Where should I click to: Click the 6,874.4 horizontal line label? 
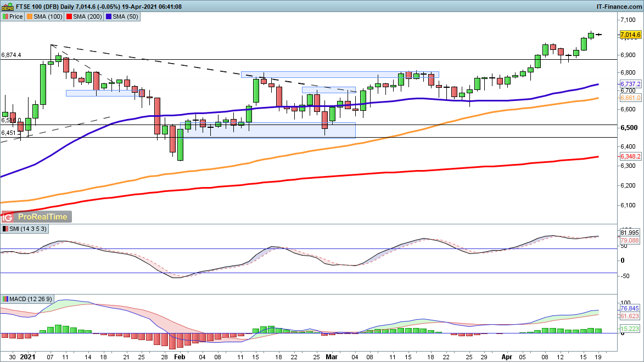(12, 55)
